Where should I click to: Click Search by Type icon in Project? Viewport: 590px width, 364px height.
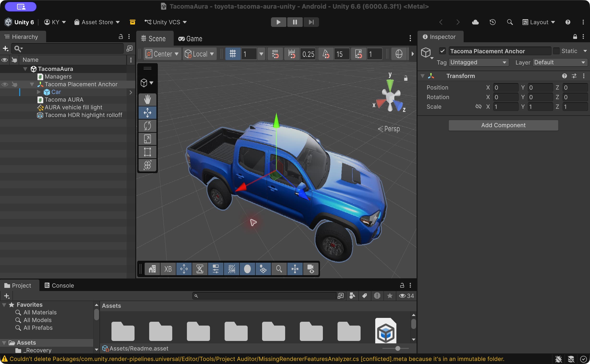[352, 296]
